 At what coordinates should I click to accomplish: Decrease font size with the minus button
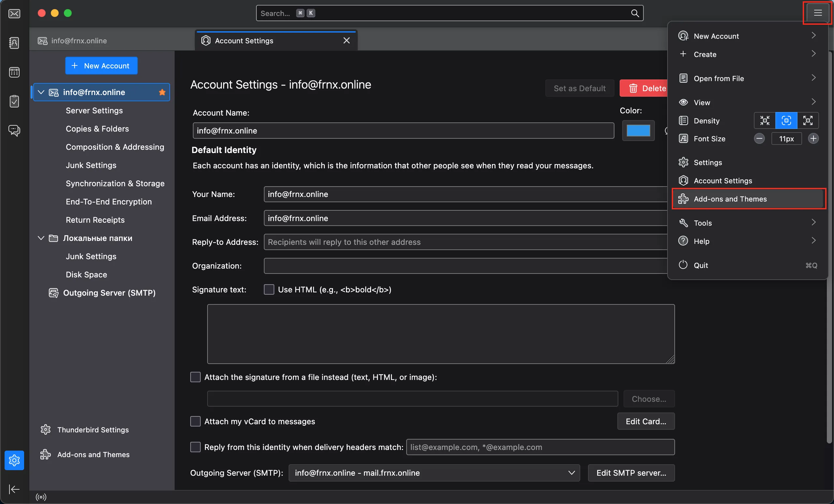(x=759, y=138)
